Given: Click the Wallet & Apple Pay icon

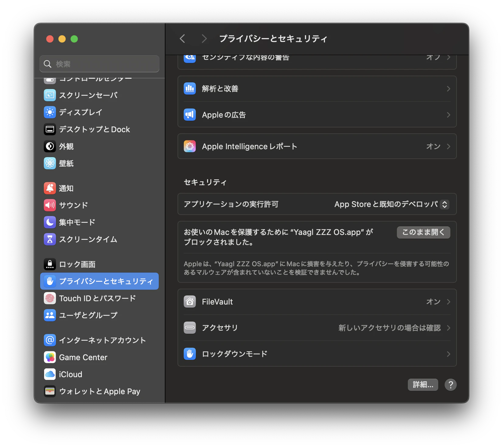Looking at the screenshot, I should click(x=50, y=391).
